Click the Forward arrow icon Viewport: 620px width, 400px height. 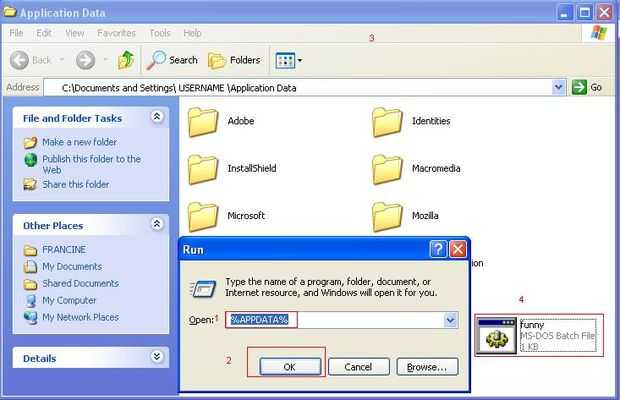pyautogui.click(x=85, y=60)
